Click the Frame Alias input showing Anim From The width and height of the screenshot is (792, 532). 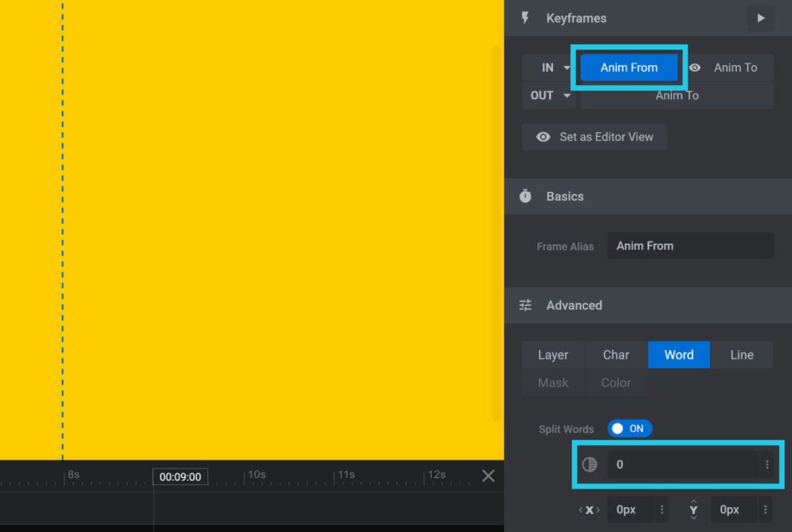coord(690,245)
